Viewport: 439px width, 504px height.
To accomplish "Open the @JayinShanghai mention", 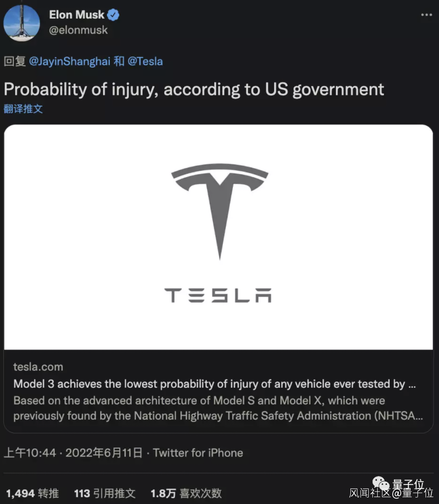I will 70,61.
